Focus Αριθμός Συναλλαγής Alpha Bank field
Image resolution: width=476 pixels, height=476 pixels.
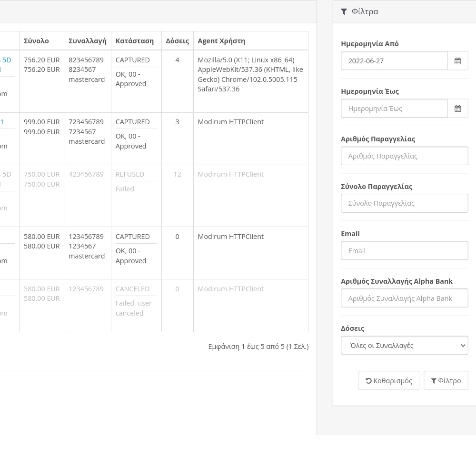click(404, 298)
